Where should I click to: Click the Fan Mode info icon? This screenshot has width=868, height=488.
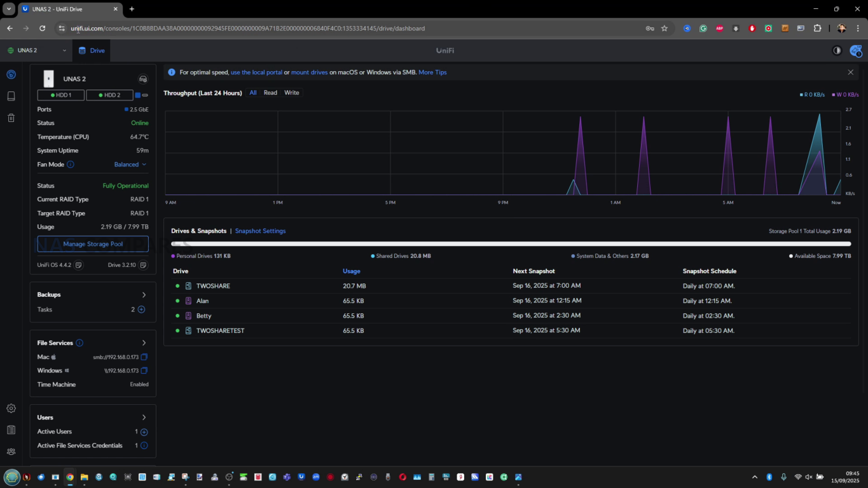click(71, 165)
